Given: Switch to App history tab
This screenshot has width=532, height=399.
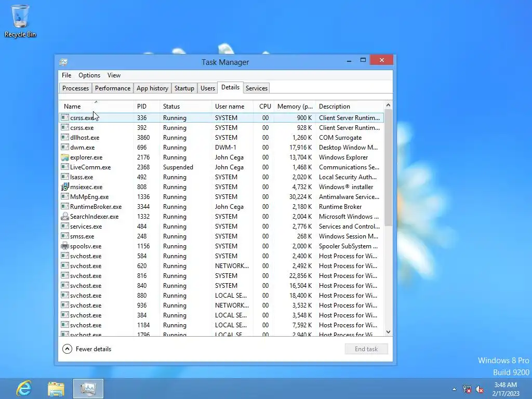Looking at the screenshot, I should (x=152, y=88).
